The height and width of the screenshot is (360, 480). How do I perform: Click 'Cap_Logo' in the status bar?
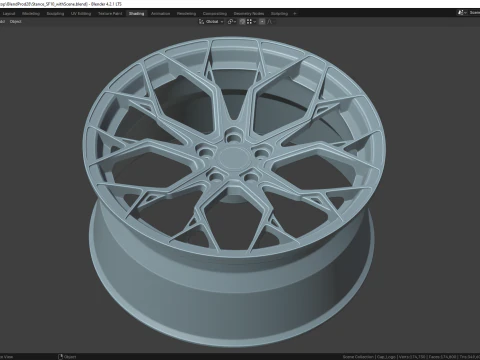[386, 357]
